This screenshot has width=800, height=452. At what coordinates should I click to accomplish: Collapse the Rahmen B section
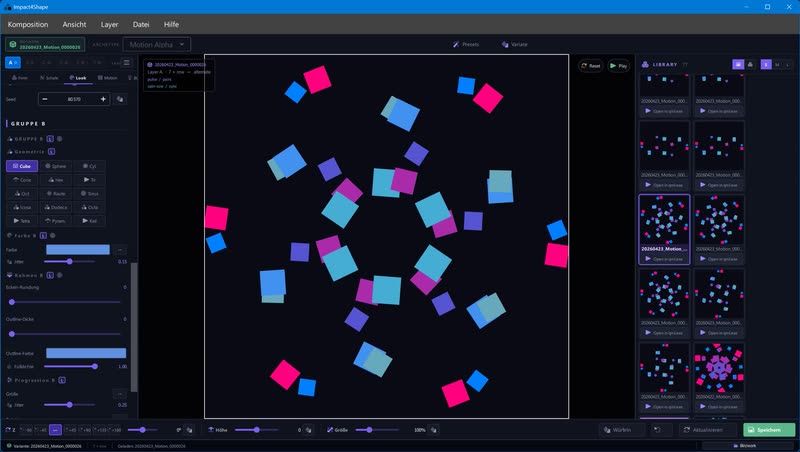pos(9,275)
